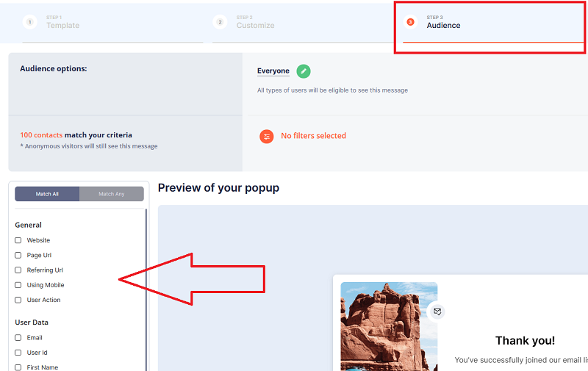This screenshot has height=371, width=588.
Task: Tick the Referring Url checkbox
Action: (x=18, y=270)
